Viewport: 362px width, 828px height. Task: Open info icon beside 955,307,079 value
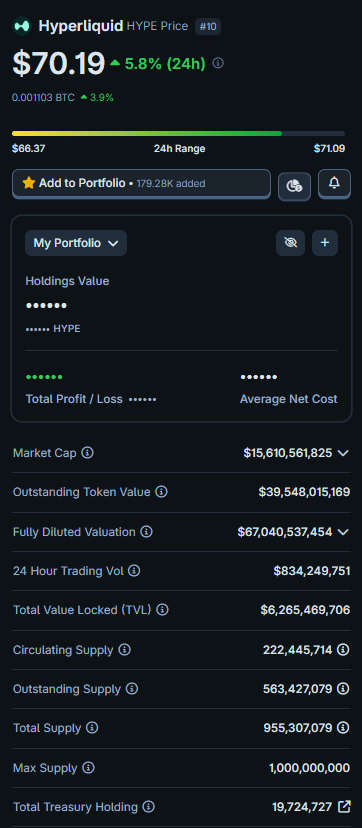tap(344, 728)
